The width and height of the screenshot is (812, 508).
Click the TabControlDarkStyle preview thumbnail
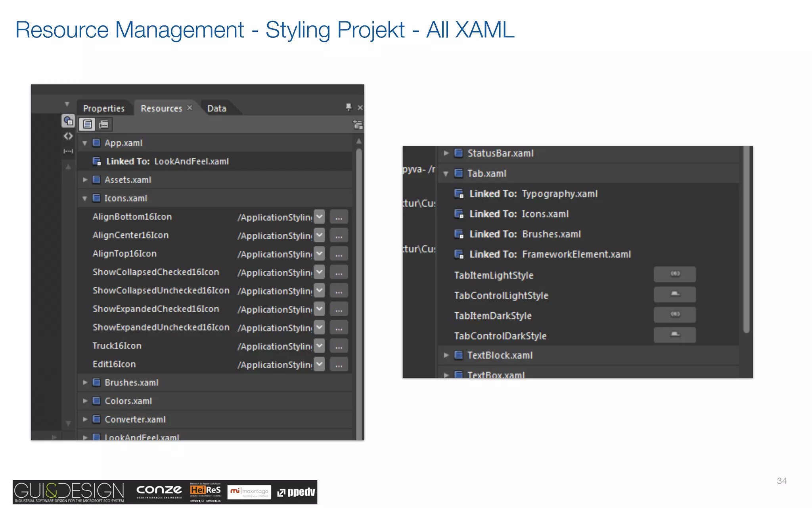(x=675, y=335)
